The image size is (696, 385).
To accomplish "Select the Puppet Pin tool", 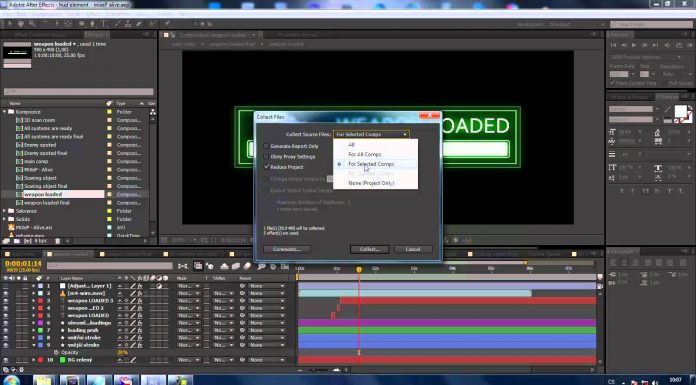I will [x=167, y=24].
